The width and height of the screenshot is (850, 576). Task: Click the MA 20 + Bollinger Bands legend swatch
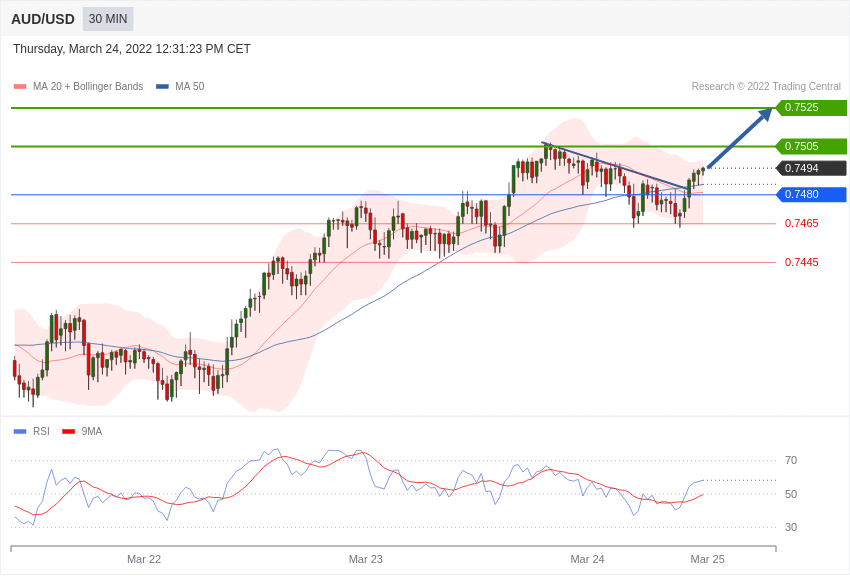[20, 87]
